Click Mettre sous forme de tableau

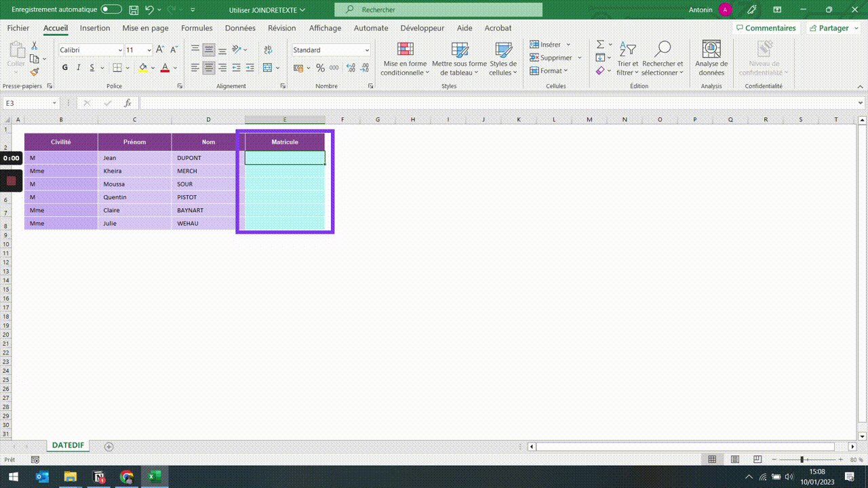(x=460, y=58)
